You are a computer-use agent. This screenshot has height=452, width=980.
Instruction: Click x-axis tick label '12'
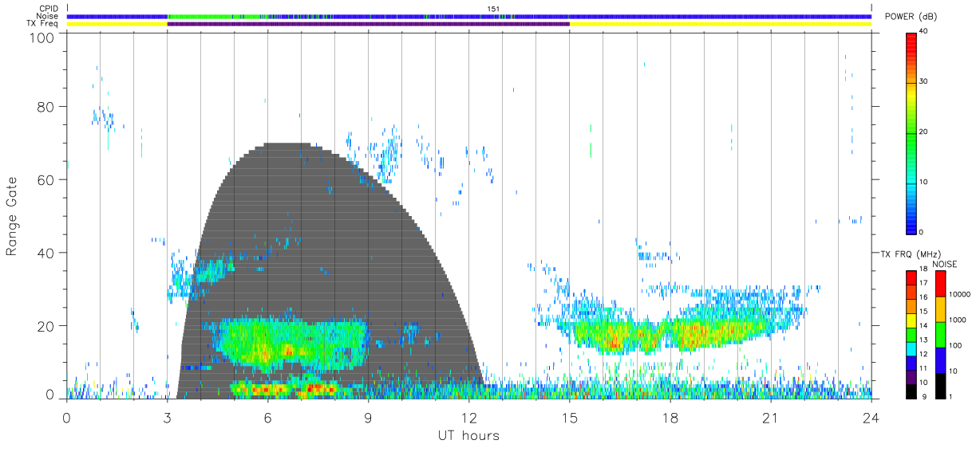coord(469,417)
